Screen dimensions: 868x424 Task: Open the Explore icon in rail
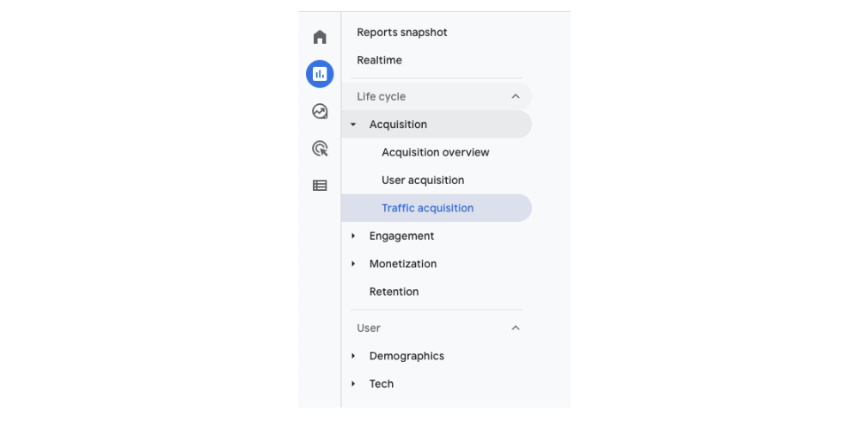click(x=320, y=112)
